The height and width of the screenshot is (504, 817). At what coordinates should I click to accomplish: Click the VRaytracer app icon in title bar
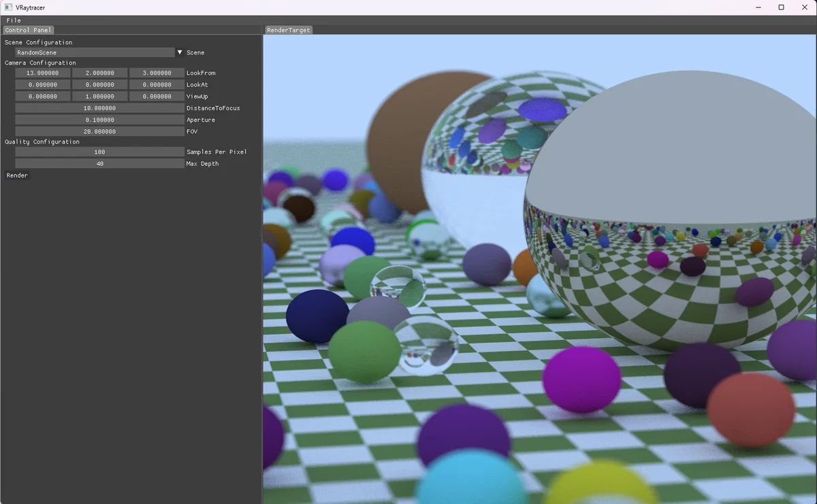tap(8, 7)
